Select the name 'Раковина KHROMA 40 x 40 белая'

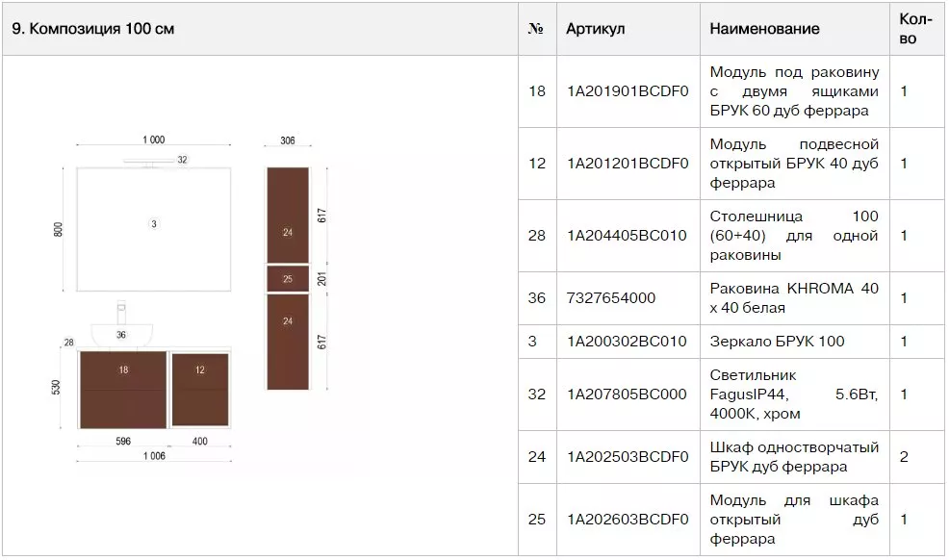click(x=793, y=297)
